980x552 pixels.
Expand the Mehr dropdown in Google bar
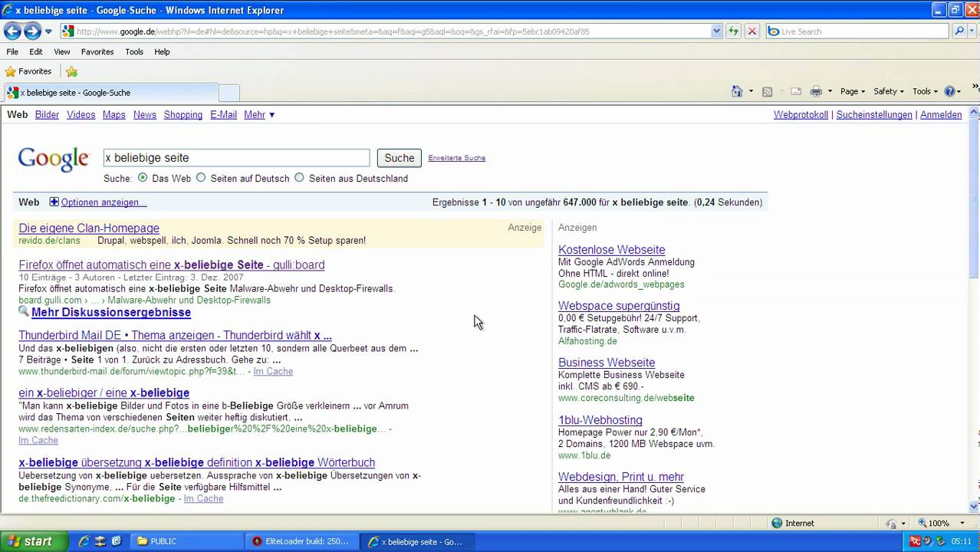259,114
